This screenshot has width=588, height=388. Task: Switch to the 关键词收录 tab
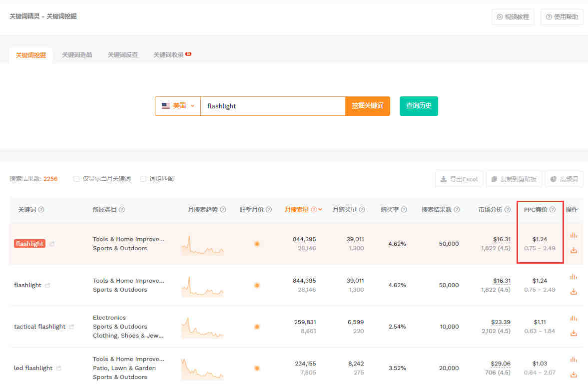tap(169, 55)
